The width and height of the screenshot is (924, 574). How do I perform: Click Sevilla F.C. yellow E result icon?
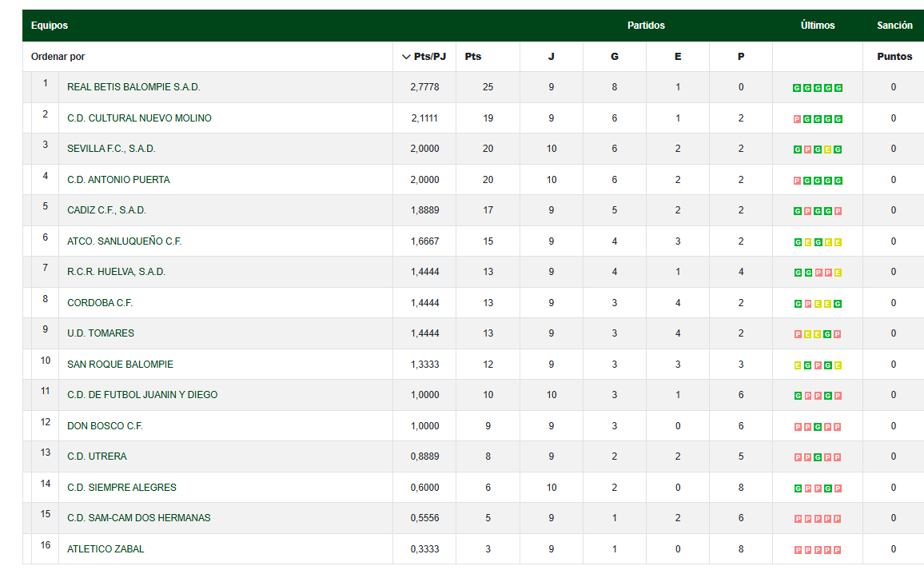828,149
